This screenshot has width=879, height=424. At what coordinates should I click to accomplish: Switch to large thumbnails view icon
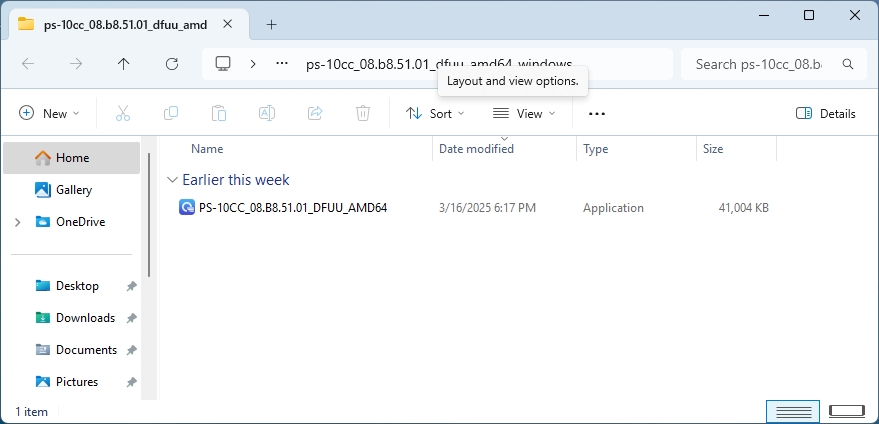(x=848, y=412)
